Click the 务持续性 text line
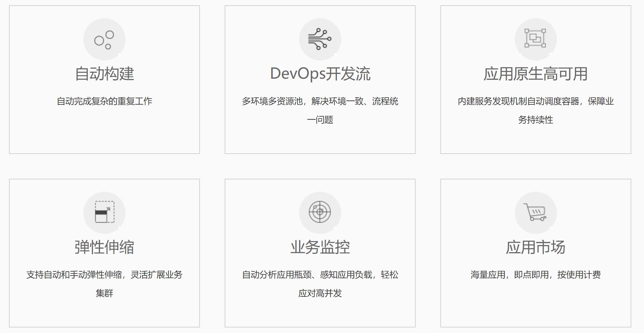This screenshot has width=644, height=333. [x=535, y=120]
